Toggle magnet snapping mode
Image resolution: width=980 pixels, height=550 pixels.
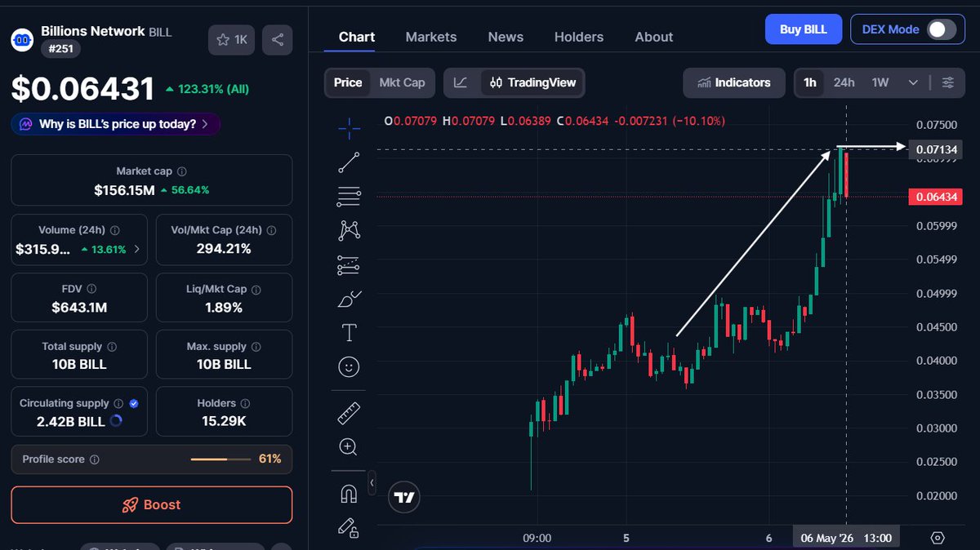(x=349, y=494)
